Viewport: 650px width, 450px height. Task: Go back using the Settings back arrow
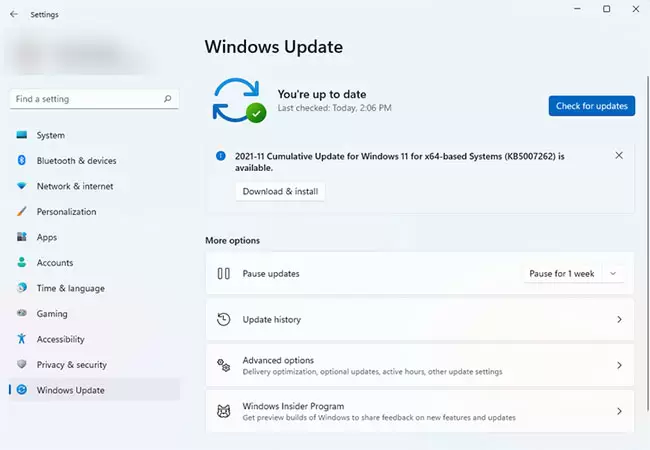tap(13, 14)
